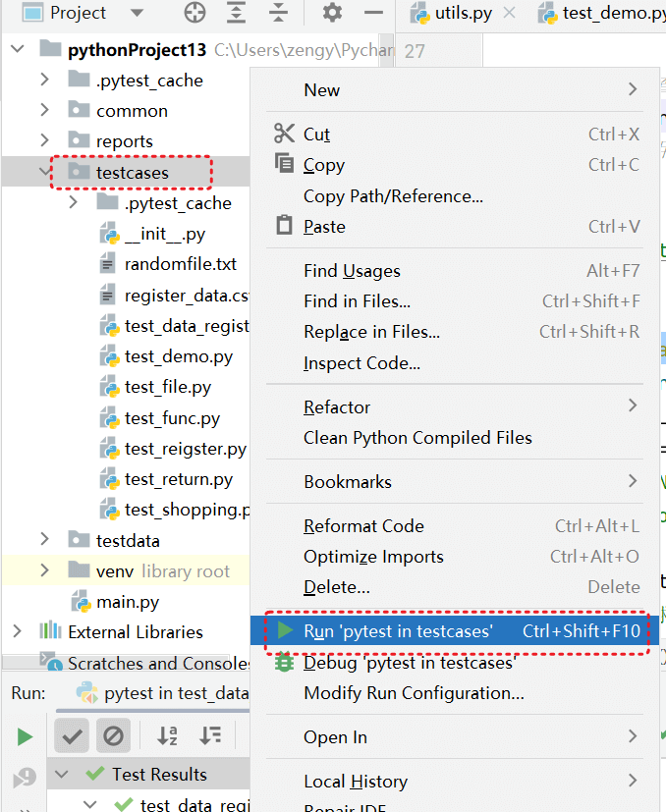
Task: Expand the venv library root folder
Action: tap(44, 570)
